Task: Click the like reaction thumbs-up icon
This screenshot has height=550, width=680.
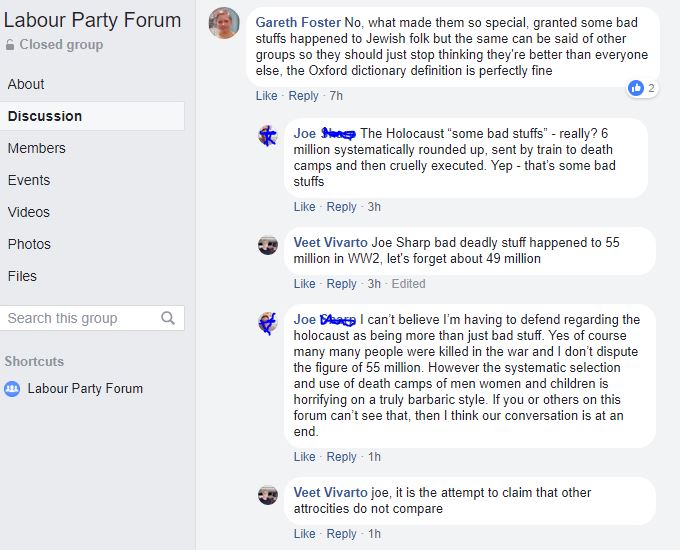Action: [636, 88]
